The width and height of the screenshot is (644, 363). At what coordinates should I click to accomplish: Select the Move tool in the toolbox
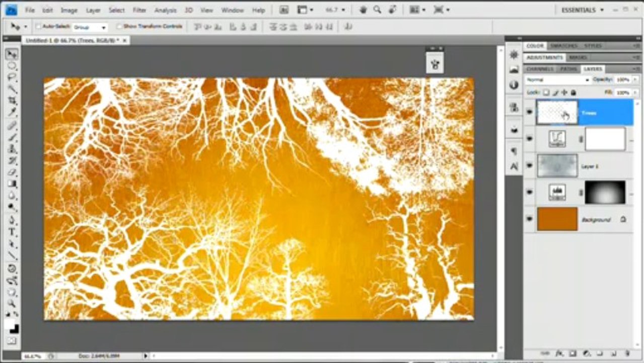12,53
